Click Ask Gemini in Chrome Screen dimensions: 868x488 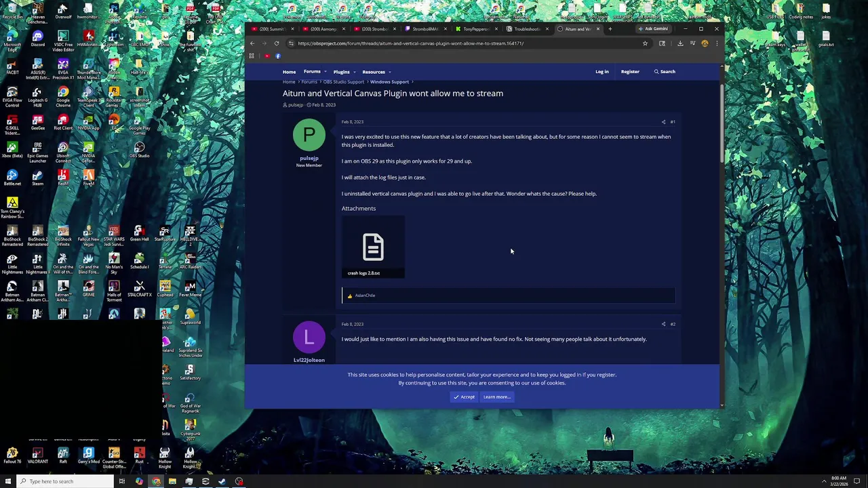click(x=652, y=29)
